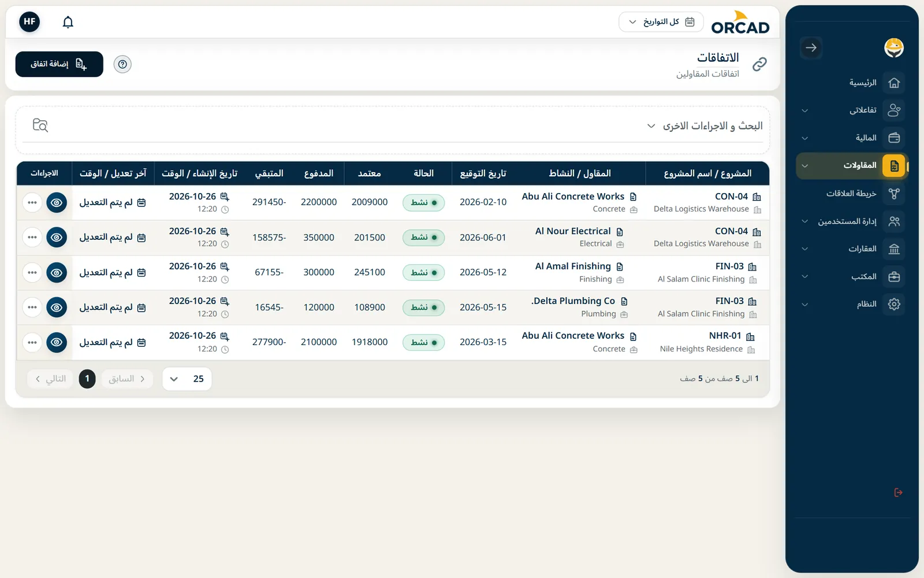Click إضافة اتفاق button

click(59, 64)
